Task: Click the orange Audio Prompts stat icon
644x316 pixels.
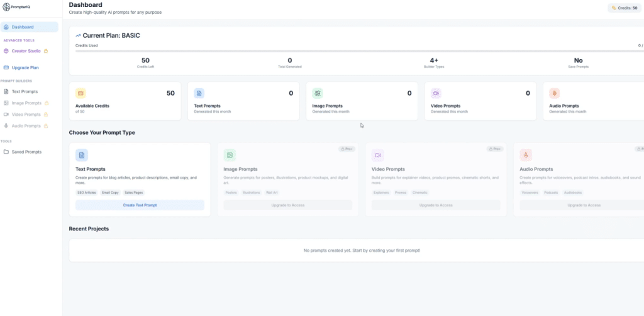Action: 554,93
